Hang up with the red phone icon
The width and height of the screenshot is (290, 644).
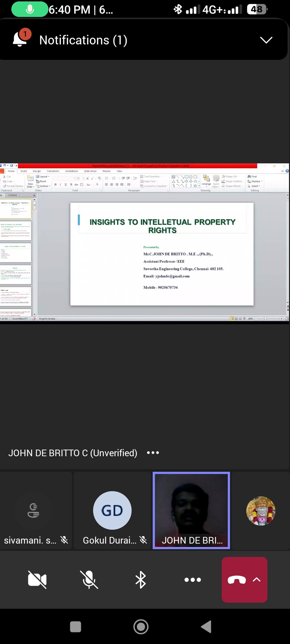[x=236, y=580]
